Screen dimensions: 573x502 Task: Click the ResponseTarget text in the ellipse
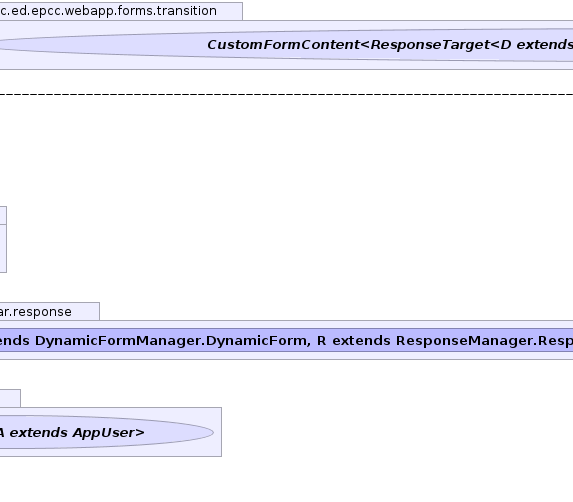point(430,45)
